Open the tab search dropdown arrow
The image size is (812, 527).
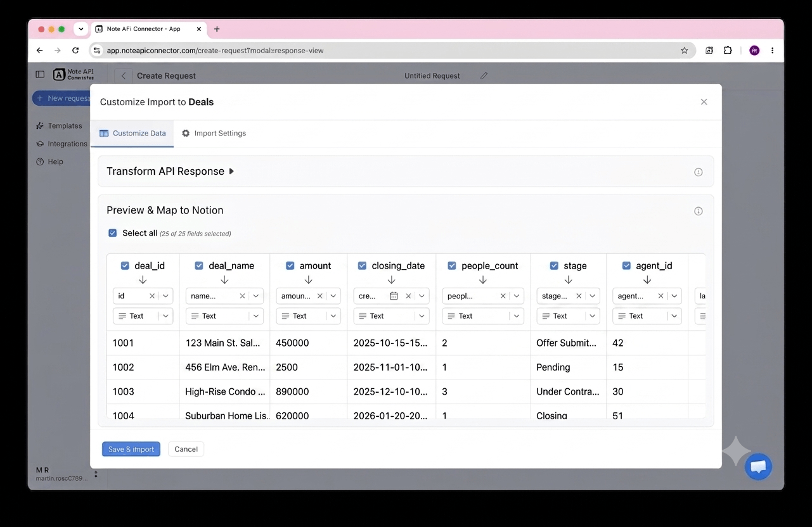pos(81,29)
